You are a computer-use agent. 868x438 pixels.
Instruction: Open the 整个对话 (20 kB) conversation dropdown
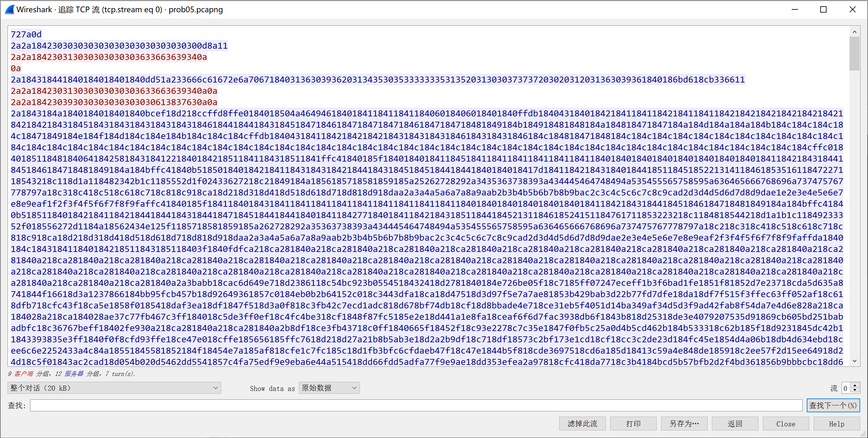click(x=114, y=388)
